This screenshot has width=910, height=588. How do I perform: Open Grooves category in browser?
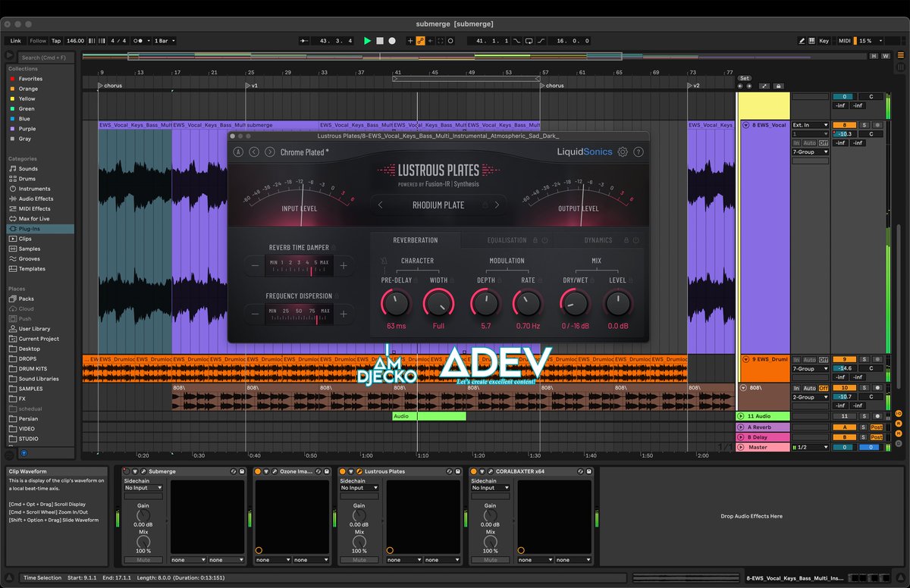(29, 258)
